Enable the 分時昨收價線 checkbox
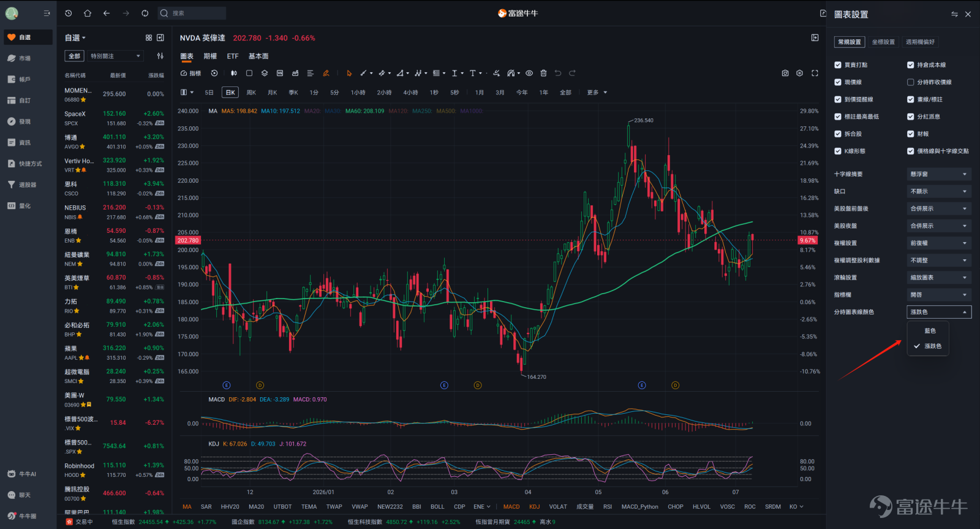Image resolution: width=980 pixels, height=529 pixels. pyautogui.click(x=911, y=82)
